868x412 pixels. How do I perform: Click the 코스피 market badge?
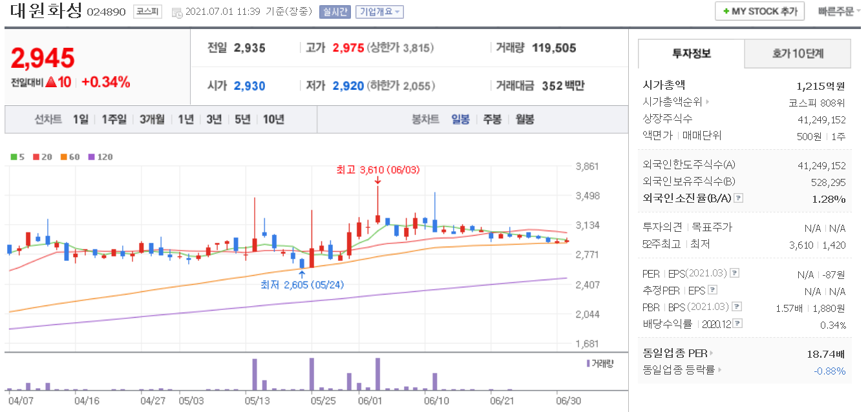[148, 12]
